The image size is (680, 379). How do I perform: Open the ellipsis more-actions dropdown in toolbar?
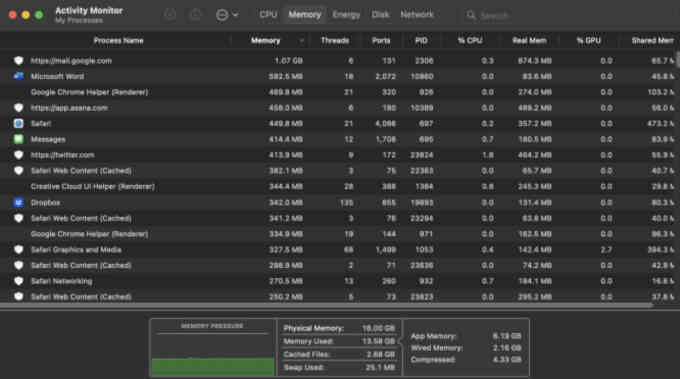[x=227, y=15]
